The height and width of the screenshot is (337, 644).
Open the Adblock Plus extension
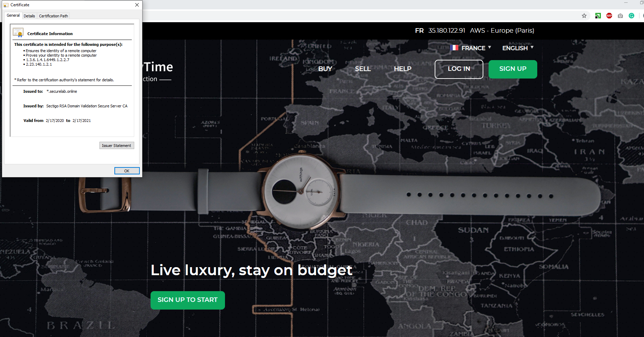click(x=609, y=16)
